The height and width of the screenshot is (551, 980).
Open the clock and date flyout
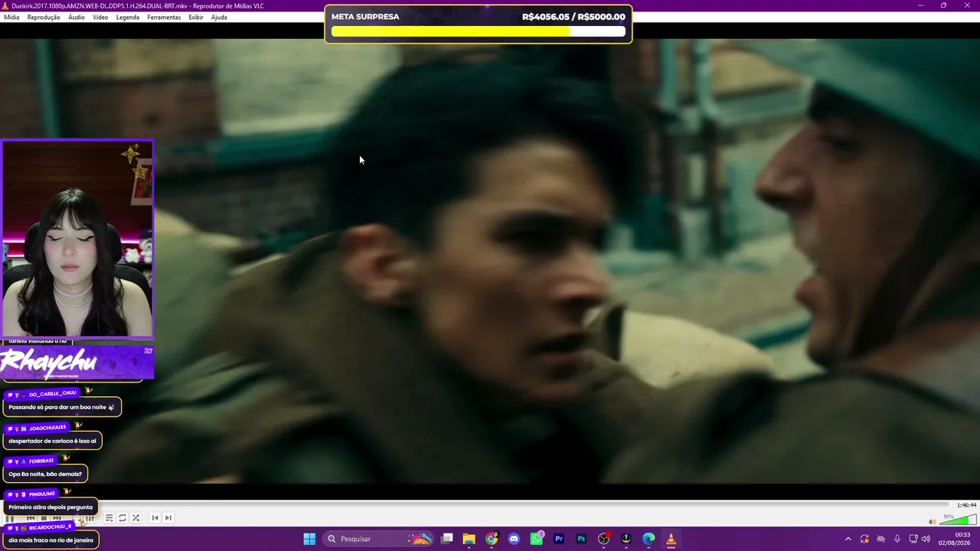[955, 539]
